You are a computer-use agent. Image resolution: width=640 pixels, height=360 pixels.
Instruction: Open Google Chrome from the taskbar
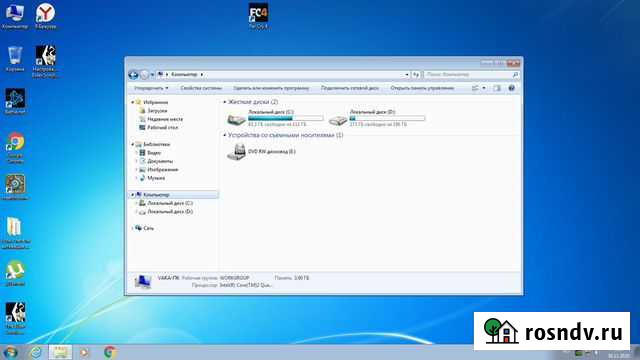tap(109, 352)
